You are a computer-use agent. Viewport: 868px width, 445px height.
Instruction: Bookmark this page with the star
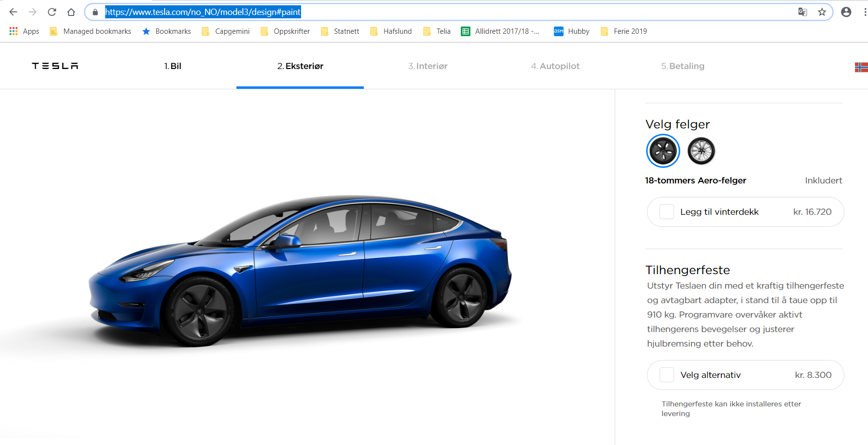click(822, 12)
